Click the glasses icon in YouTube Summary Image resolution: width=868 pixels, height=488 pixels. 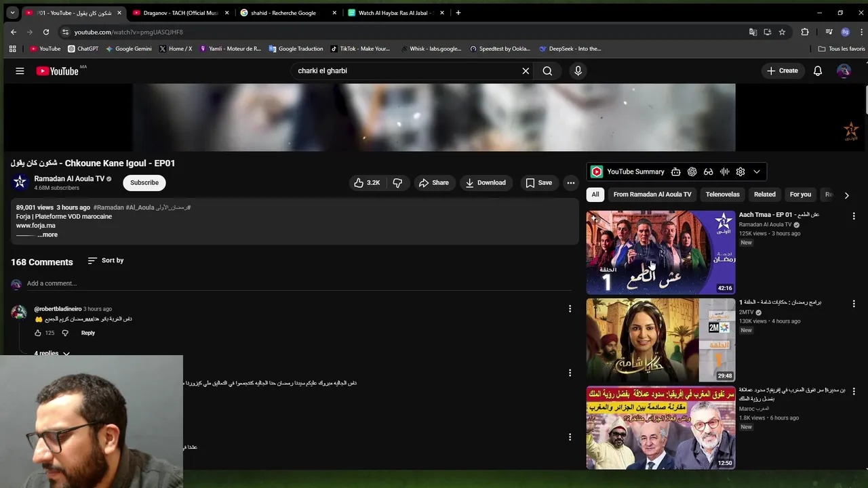click(x=708, y=171)
